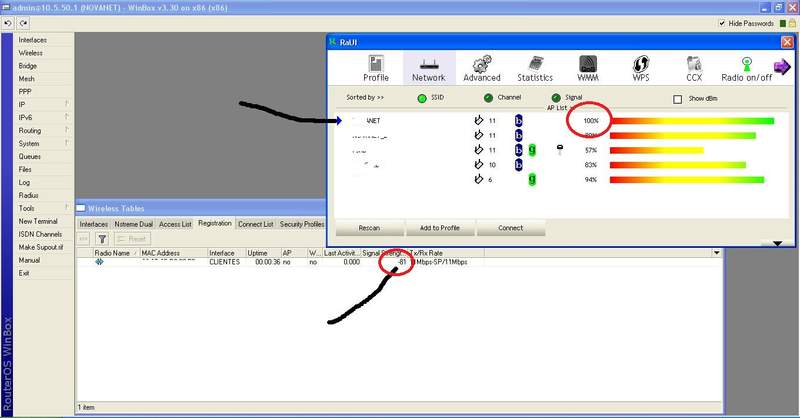This screenshot has width=800, height=418.
Task: Open the Log menu item
Action: [x=43, y=182]
